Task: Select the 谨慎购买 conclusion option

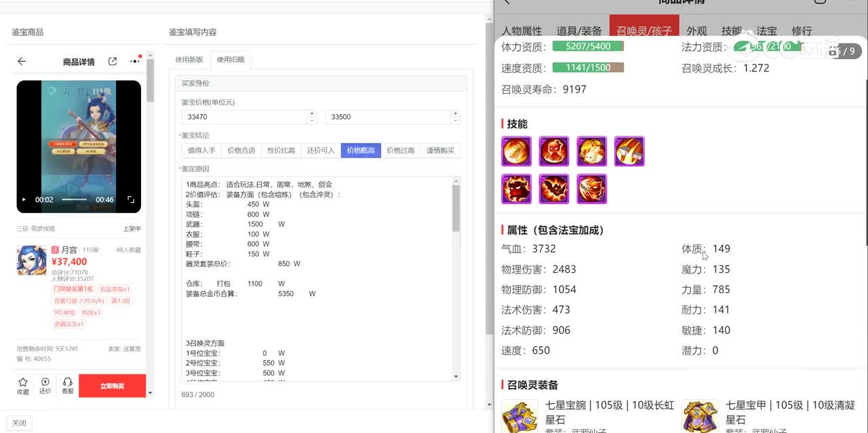Action: click(x=440, y=151)
